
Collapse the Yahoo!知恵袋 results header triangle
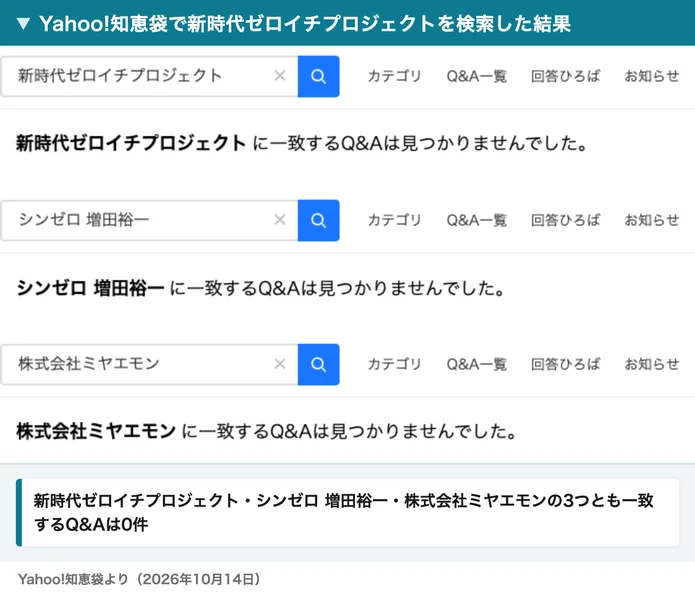(23, 23)
